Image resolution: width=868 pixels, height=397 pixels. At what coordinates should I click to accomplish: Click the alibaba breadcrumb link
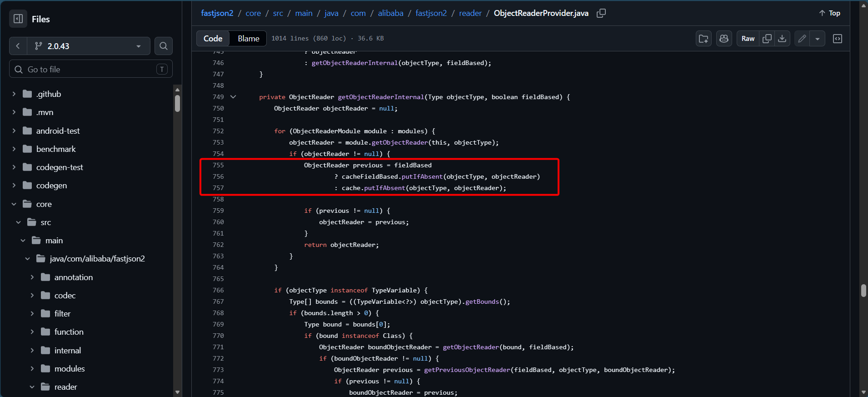391,13
